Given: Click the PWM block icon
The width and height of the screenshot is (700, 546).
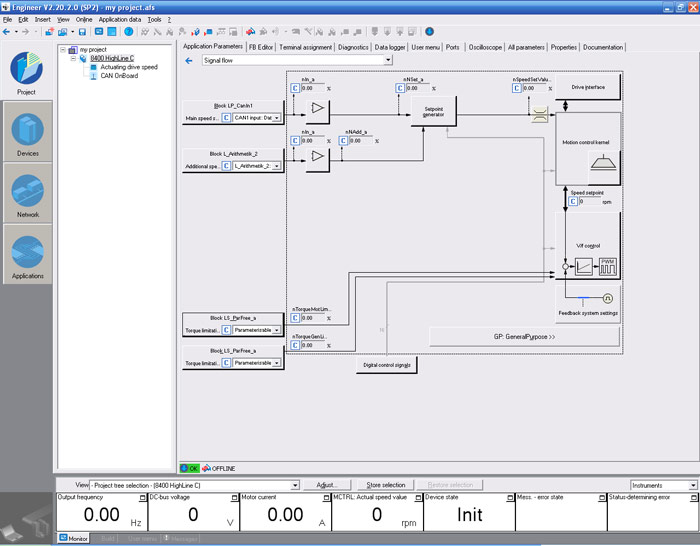Looking at the screenshot, I should (x=608, y=267).
